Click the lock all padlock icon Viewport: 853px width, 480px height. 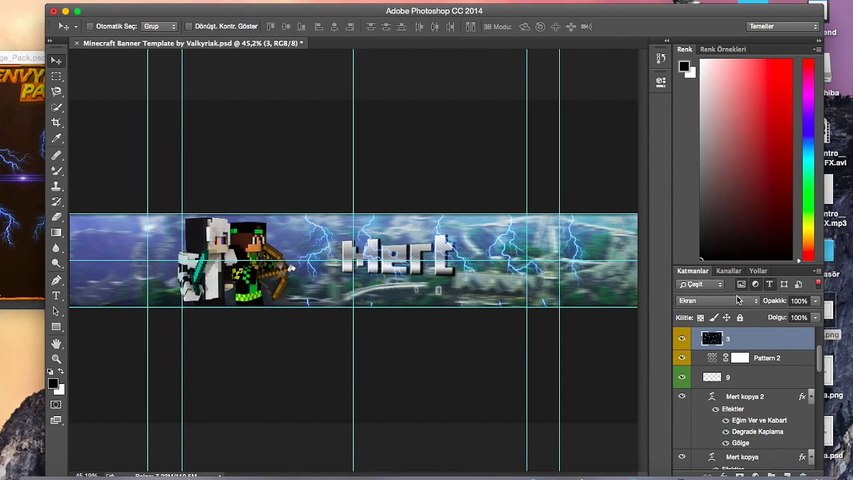[740, 317]
